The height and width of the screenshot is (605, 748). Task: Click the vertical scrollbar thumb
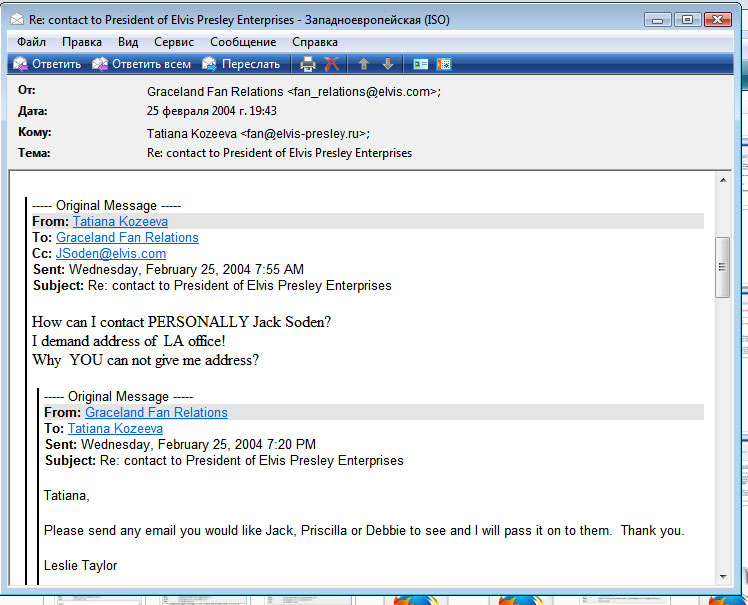point(723,267)
